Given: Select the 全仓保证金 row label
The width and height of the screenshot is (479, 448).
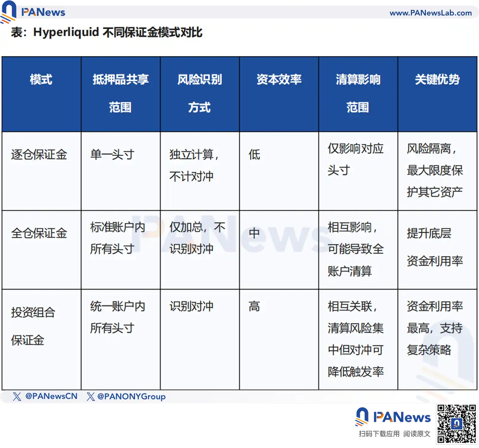Looking at the screenshot, I should (x=38, y=232).
